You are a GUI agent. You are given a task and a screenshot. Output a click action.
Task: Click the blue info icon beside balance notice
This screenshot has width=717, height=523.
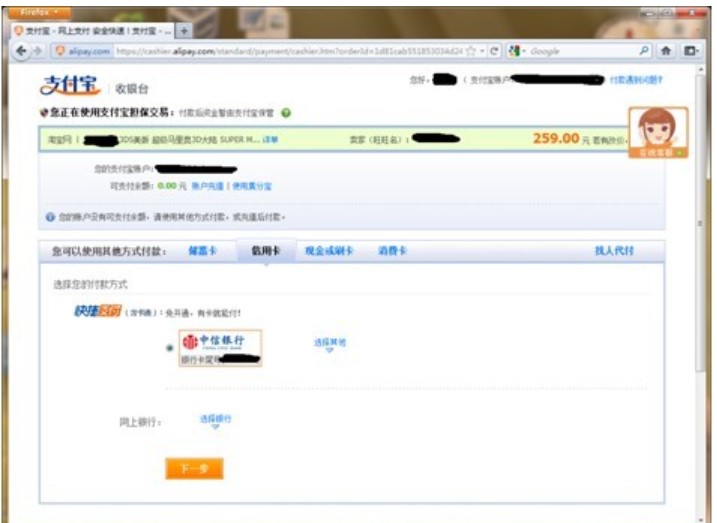50,217
